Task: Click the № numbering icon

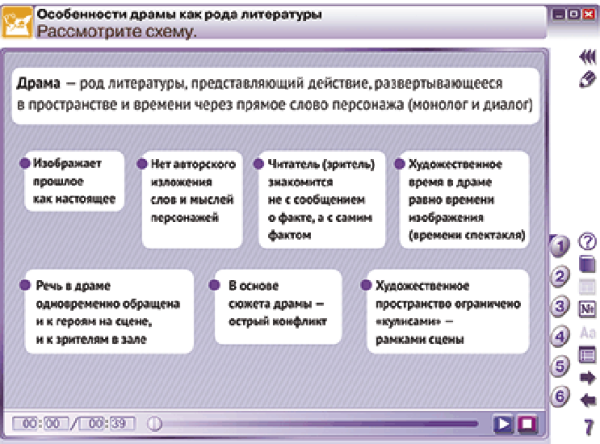Action: click(x=588, y=308)
